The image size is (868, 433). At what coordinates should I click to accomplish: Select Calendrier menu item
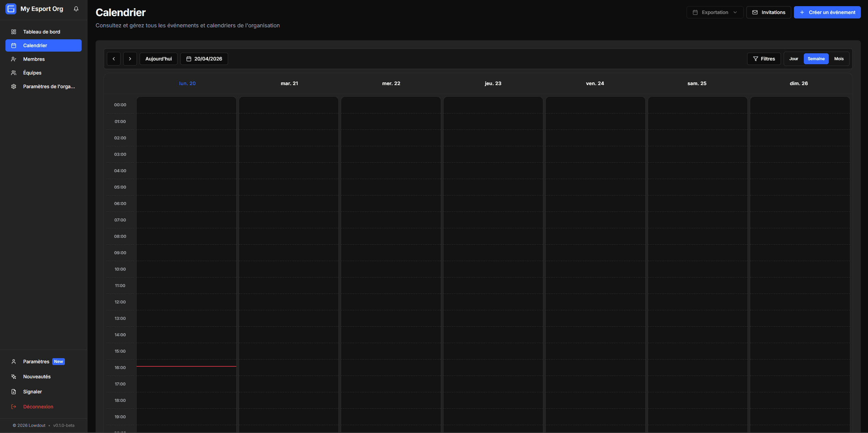click(43, 45)
